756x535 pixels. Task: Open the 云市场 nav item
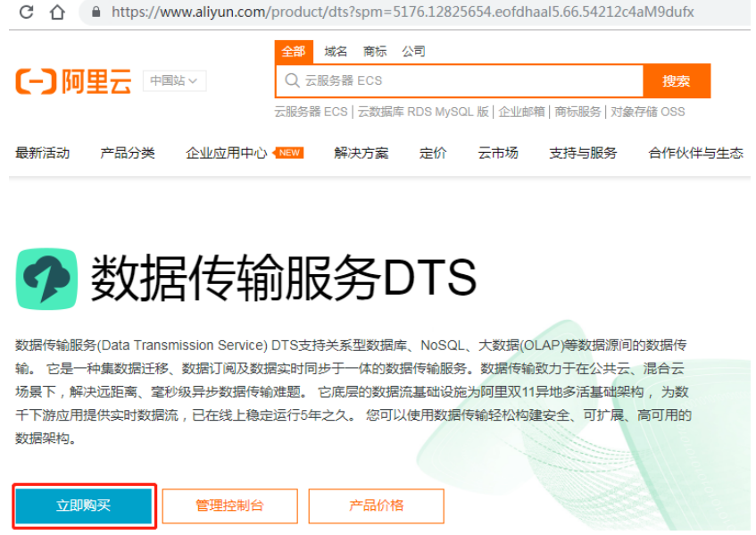coord(498,153)
